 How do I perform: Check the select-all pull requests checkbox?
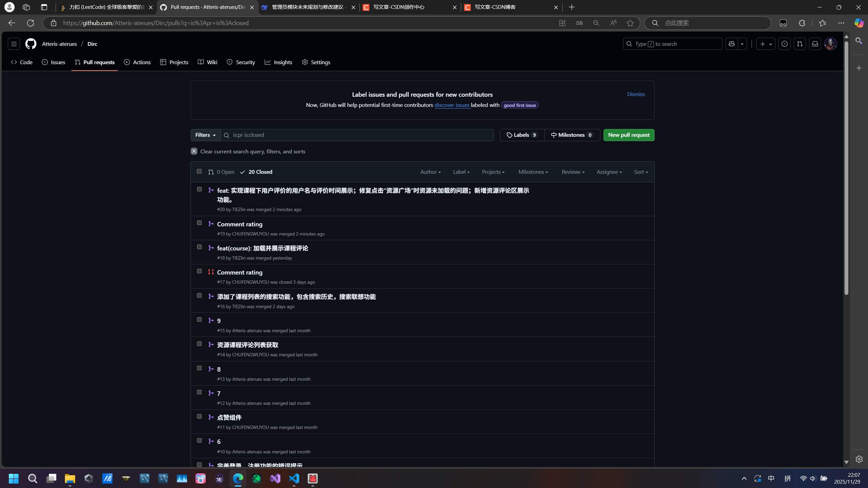(x=199, y=171)
